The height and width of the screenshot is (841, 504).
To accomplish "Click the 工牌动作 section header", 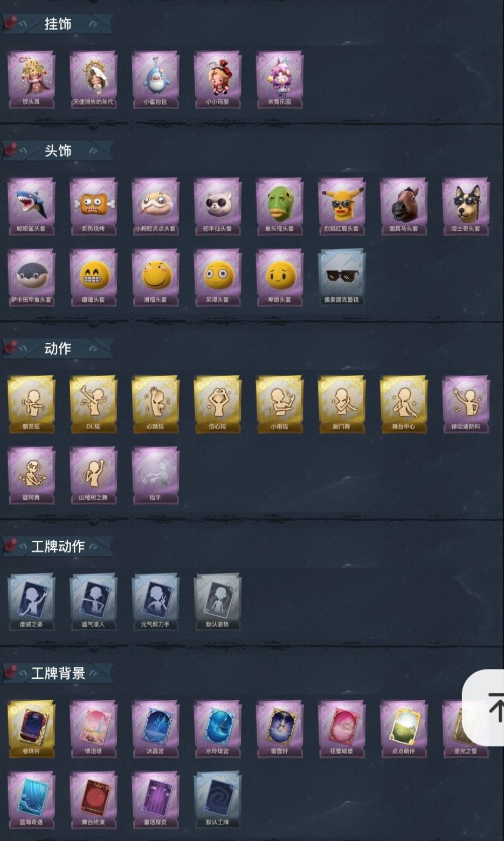I will 58,547.
